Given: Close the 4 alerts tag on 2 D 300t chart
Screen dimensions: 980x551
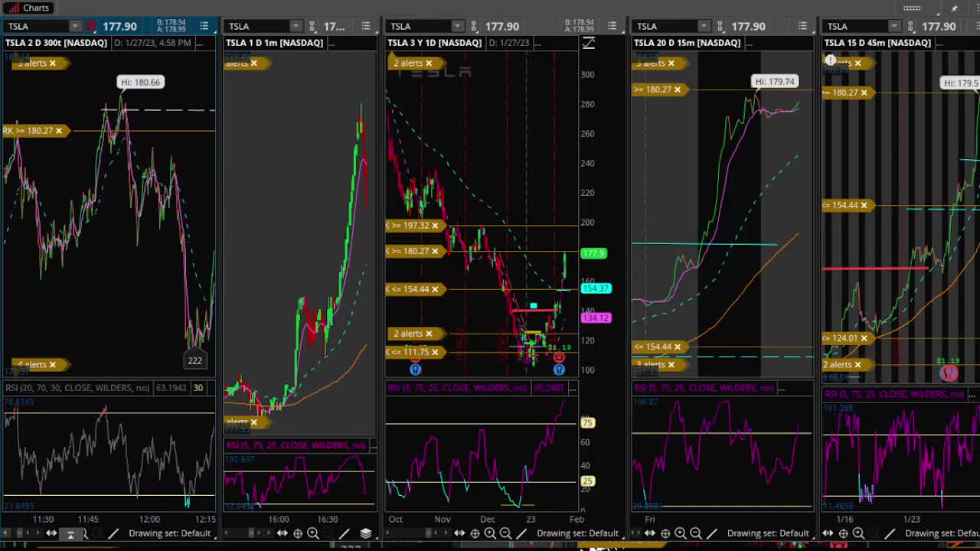Looking at the screenshot, I should 52,365.
